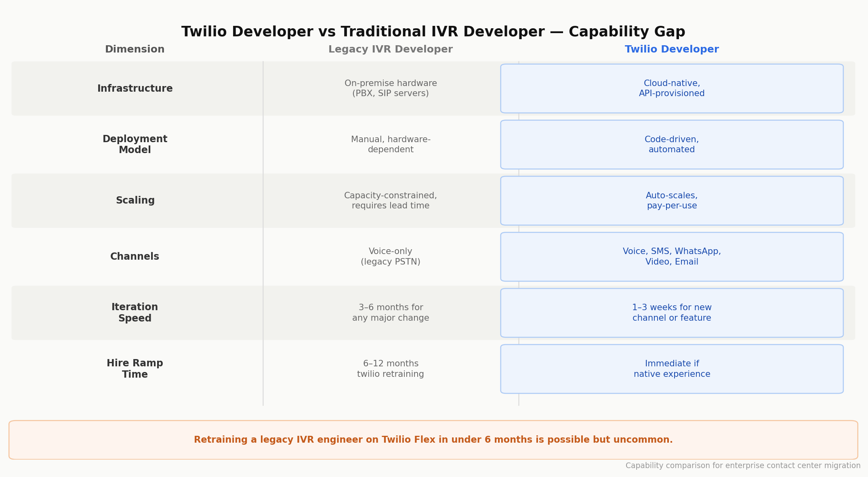868x477 pixels.
Task: Click the 'Dimension' column header
Action: [x=135, y=49]
